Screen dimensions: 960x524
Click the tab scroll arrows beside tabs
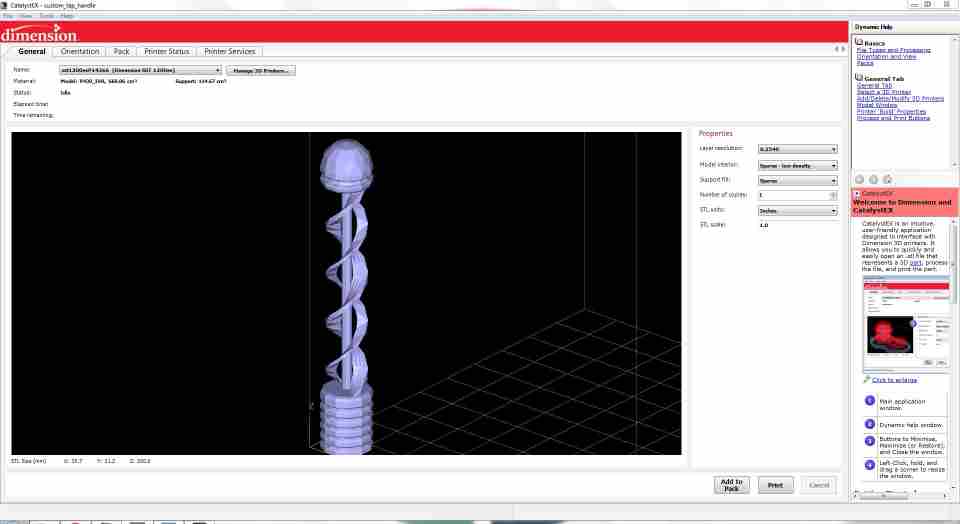point(840,49)
